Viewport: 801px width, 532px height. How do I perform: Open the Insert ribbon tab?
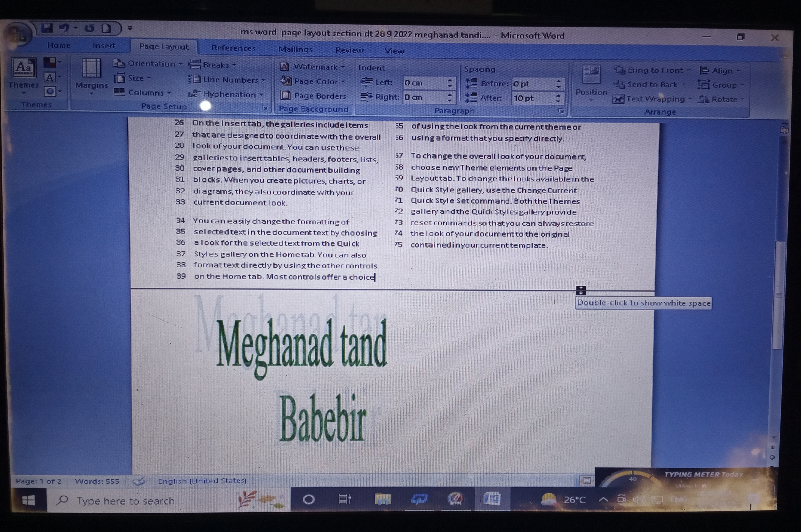(x=104, y=46)
